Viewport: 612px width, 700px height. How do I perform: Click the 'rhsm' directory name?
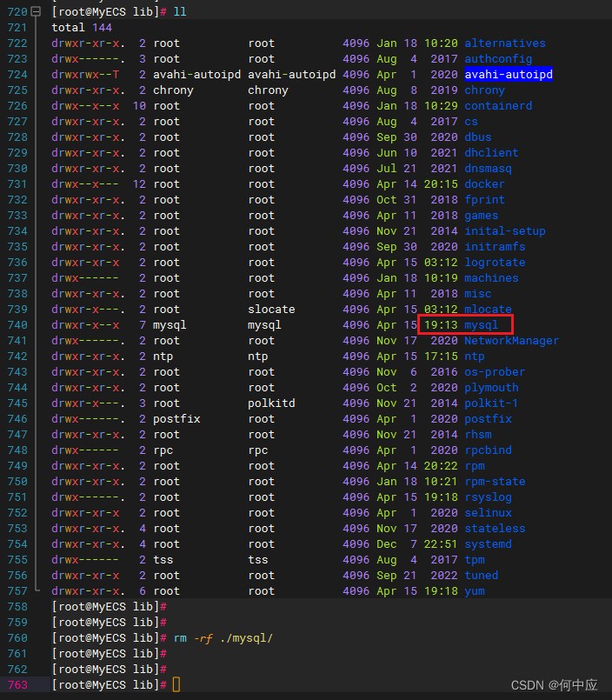[478, 435]
